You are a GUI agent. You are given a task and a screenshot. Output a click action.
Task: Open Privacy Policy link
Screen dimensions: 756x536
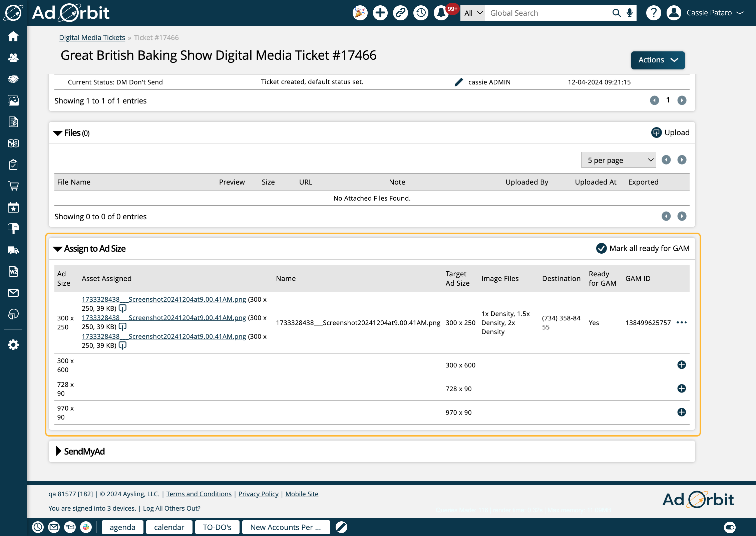258,494
